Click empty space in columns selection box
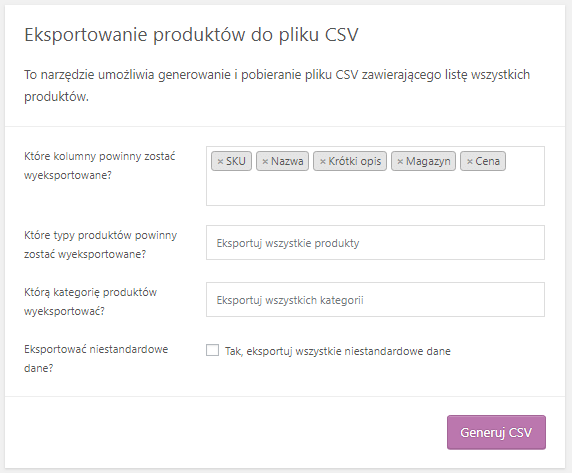Image resolution: width=572 pixels, height=473 pixels. pyautogui.click(x=375, y=190)
